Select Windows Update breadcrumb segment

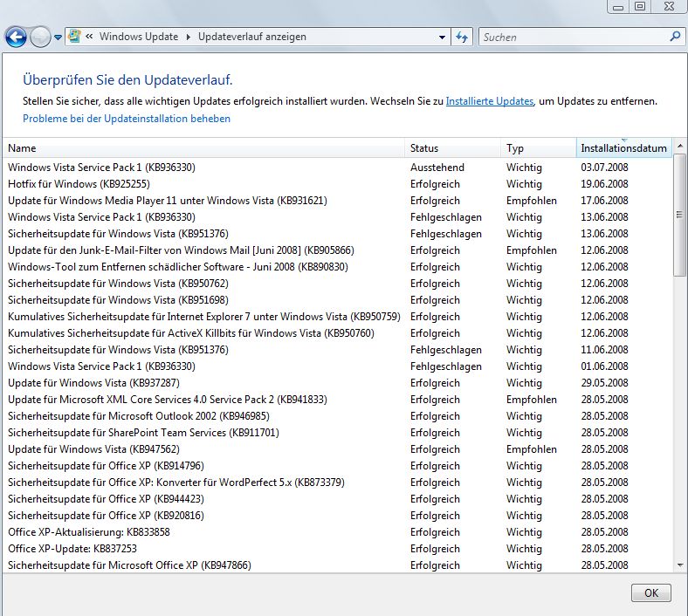[139, 37]
